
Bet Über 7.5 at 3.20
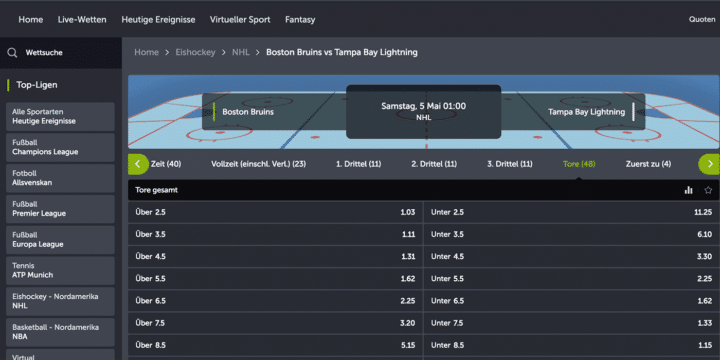(x=275, y=323)
